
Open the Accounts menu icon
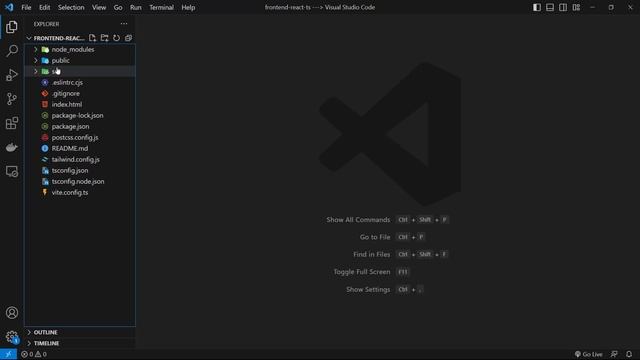point(11,313)
